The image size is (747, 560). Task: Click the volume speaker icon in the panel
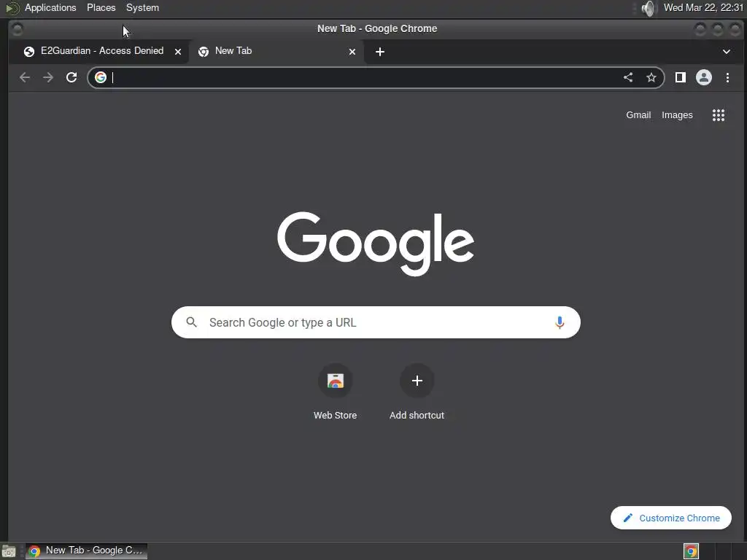(x=649, y=8)
